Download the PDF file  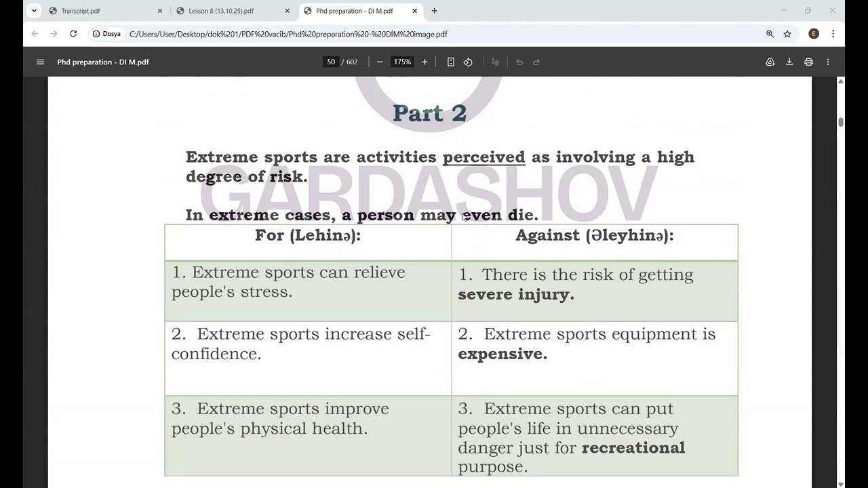pos(789,62)
